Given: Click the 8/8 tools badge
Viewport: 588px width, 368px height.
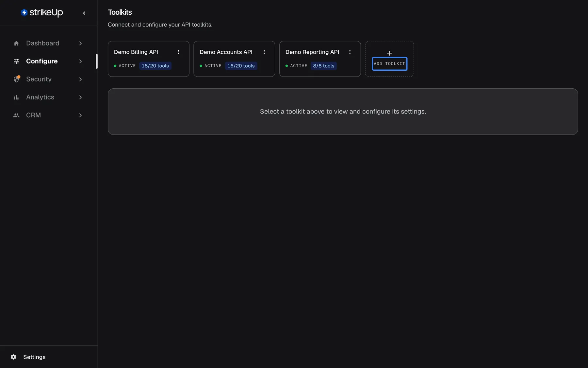Looking at the screenshot, I should point(324,66).
